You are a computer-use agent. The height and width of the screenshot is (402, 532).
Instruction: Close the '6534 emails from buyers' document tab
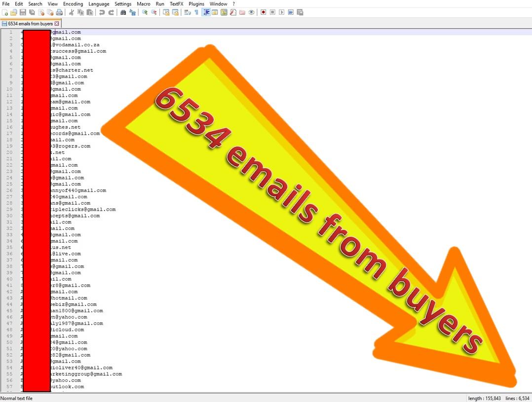click(x=56, y=23)
